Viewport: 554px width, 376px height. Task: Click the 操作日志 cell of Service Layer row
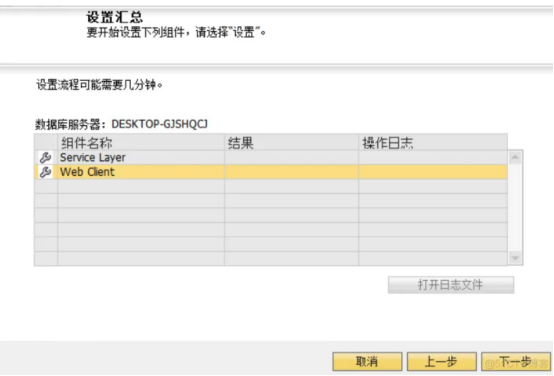click(433, 158)
